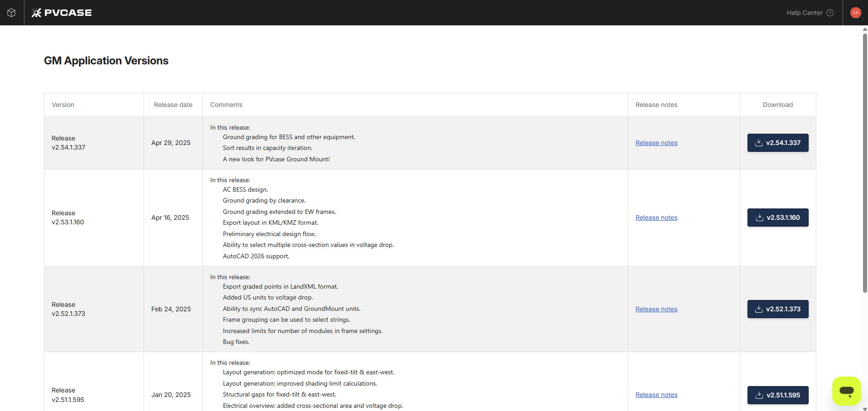The height and width of the screenshot is (411, 868).
Task: Click the optimized mode layout generation line
Action: tap(309, 372)
